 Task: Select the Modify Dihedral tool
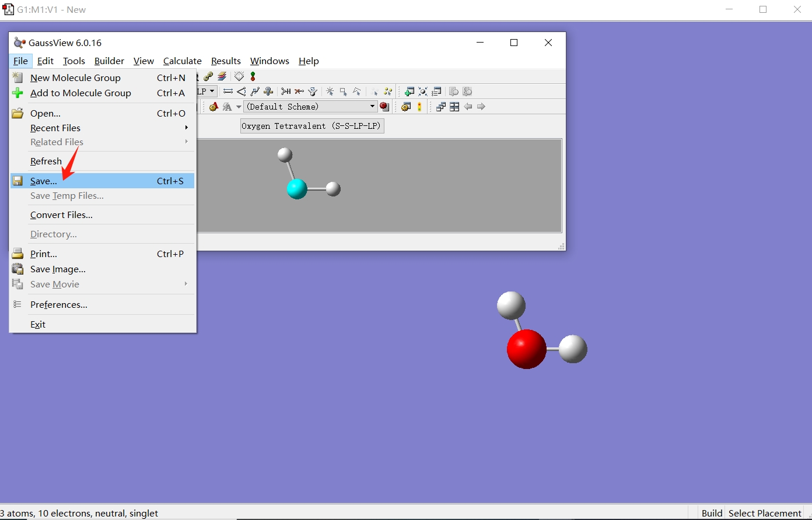[x=255, y=92]
